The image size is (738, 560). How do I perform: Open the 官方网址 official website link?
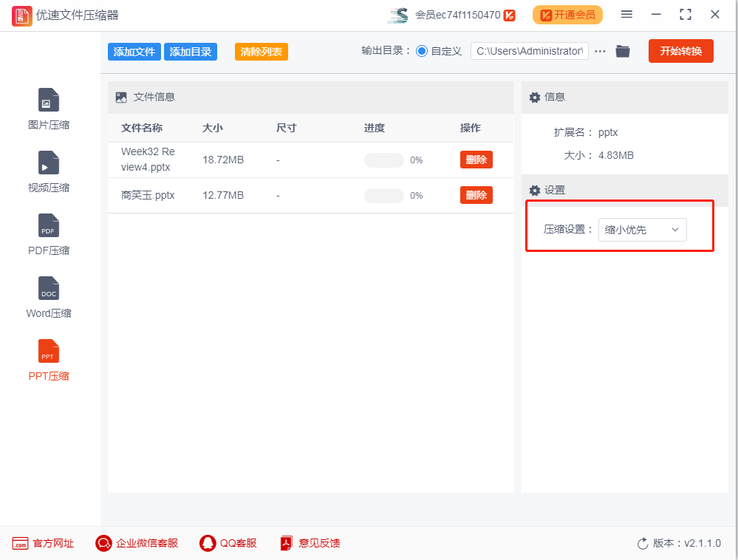pos(44,543)
